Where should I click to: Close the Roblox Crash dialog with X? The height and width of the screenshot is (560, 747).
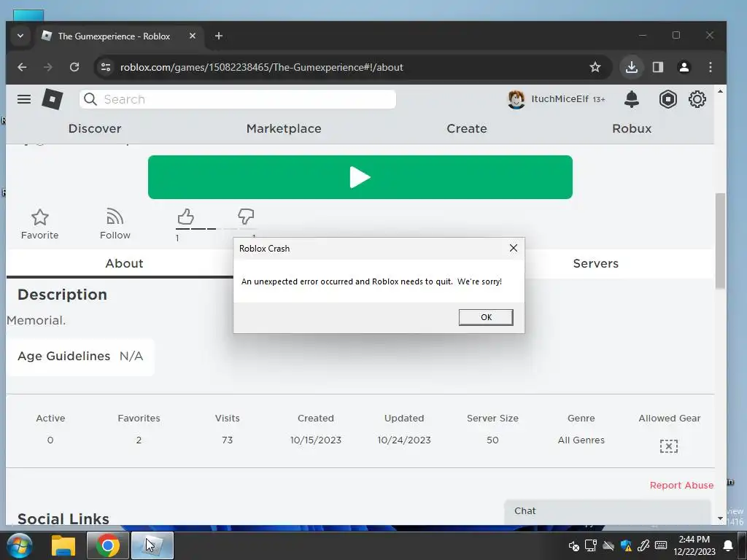pos(513,248)
